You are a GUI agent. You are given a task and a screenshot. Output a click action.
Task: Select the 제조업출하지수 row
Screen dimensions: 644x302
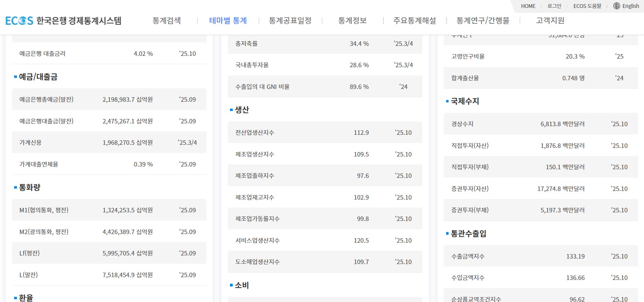(325, 175)
